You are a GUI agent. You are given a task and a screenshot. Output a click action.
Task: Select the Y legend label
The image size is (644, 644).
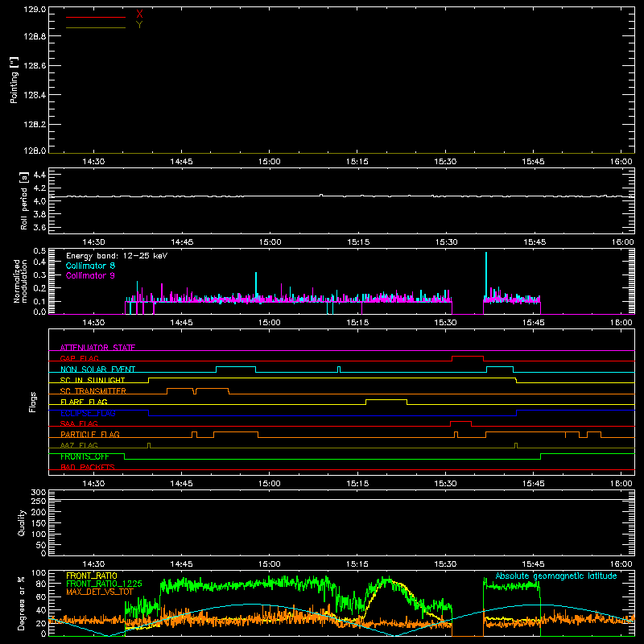pos(139,25)
